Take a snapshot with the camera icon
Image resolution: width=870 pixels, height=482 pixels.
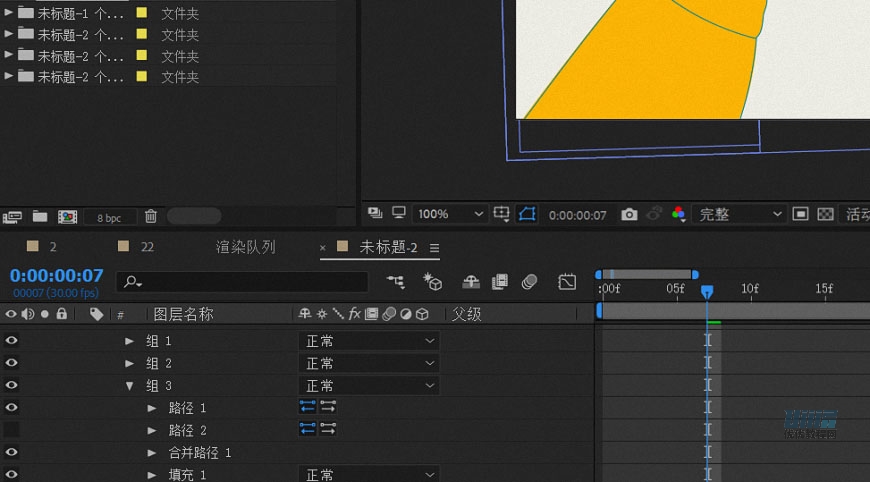629,214
